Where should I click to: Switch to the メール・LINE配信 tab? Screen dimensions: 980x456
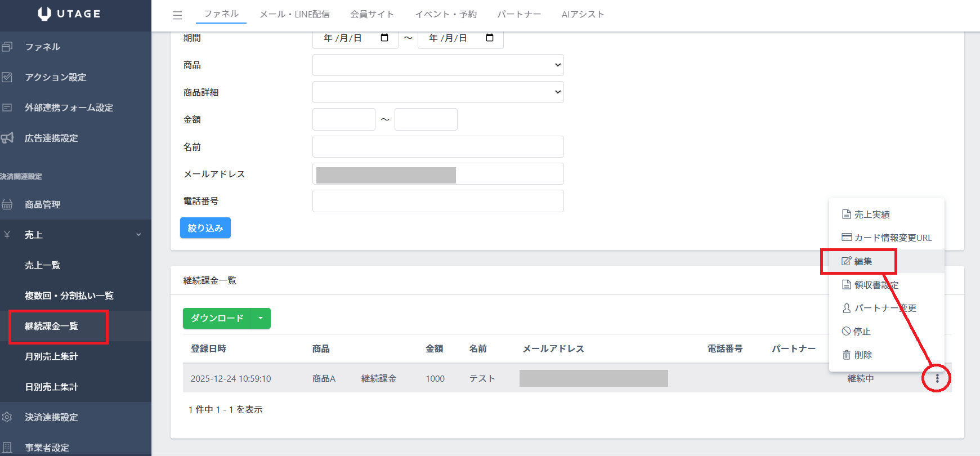pyautogui.click(x=294, y=14)
